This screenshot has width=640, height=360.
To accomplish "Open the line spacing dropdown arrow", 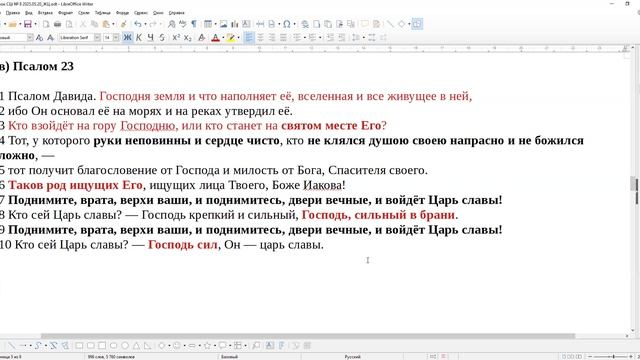I will 363,38.
